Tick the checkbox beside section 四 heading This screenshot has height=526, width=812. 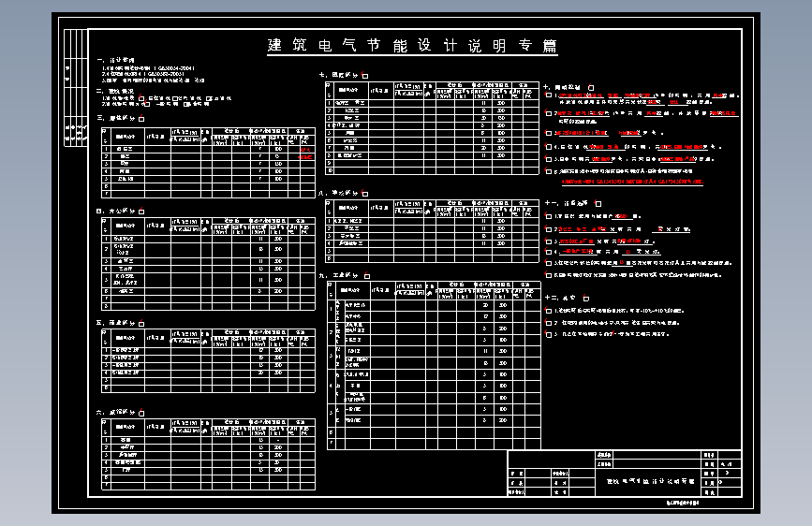141,212
